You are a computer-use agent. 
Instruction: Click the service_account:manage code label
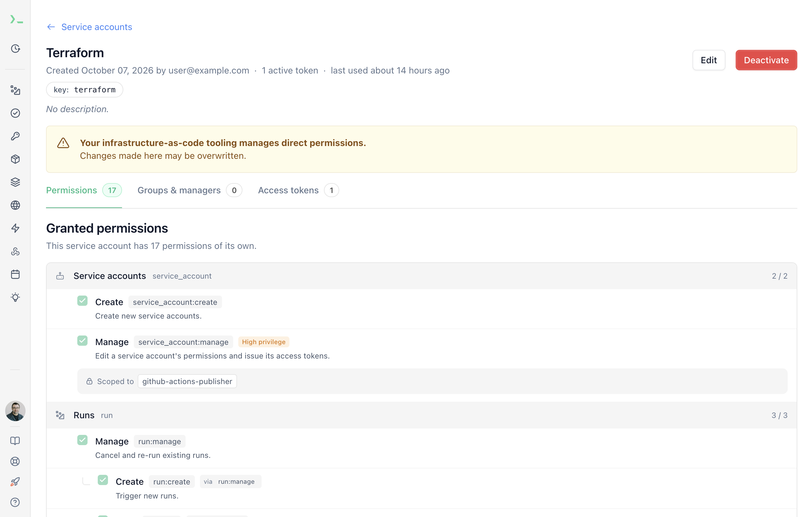(x=183, y=342)
